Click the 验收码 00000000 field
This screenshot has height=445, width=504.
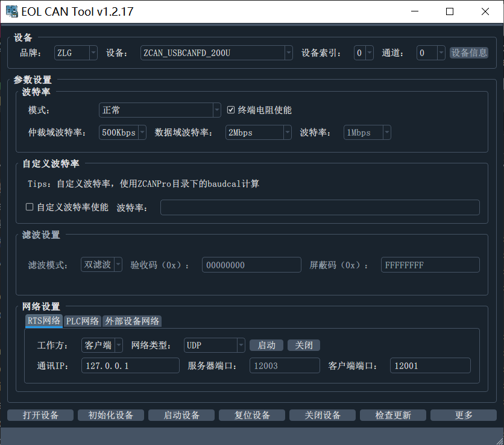251,265
